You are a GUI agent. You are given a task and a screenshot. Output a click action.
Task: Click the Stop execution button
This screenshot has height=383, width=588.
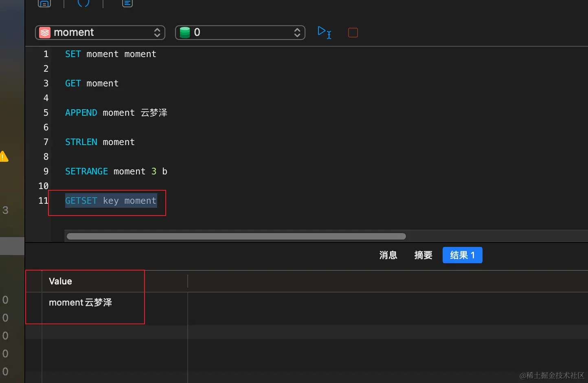pos(353,33)
